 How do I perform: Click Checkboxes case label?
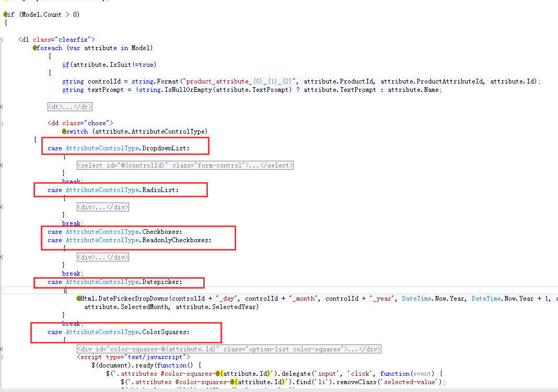(x=115, y=232)
